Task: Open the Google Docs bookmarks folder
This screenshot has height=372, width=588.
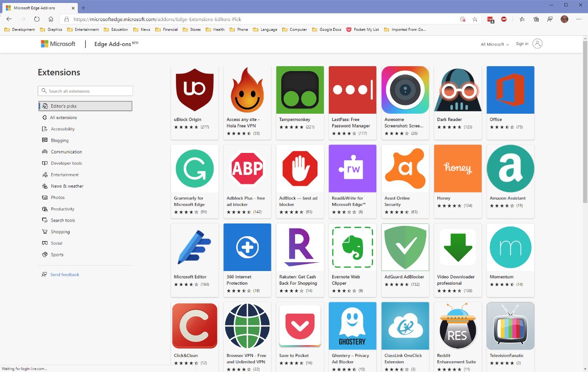Action: (326, 29)
